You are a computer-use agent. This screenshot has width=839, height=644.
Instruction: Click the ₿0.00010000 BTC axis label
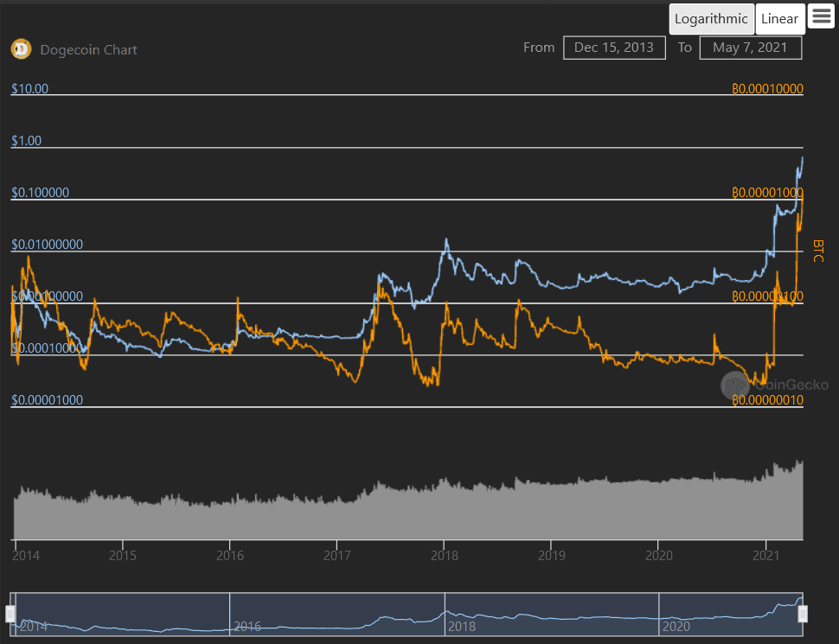(x=767, y=88)
